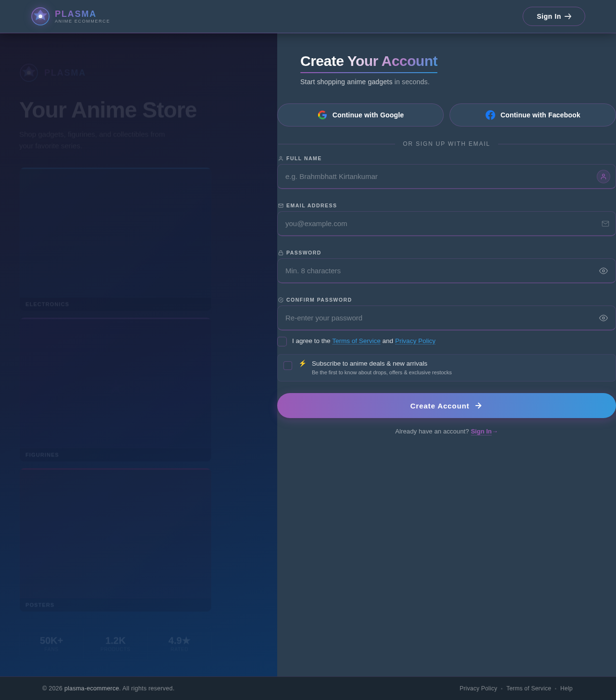Show password in the Password field
Viewport: 616px width, 700px height.
(x=603, y=271)
